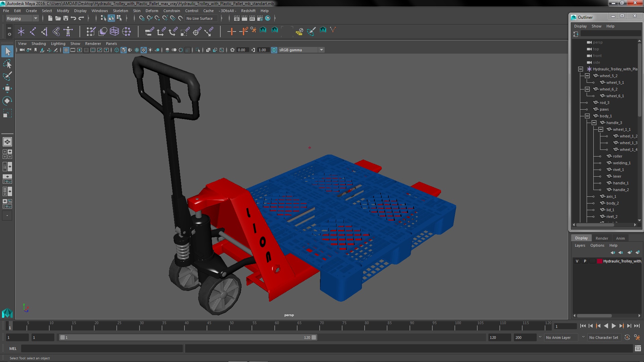The height and width of the screenshot is (362, 644).
Task: Click the red layer color swatch
Action: click(599, 261)
